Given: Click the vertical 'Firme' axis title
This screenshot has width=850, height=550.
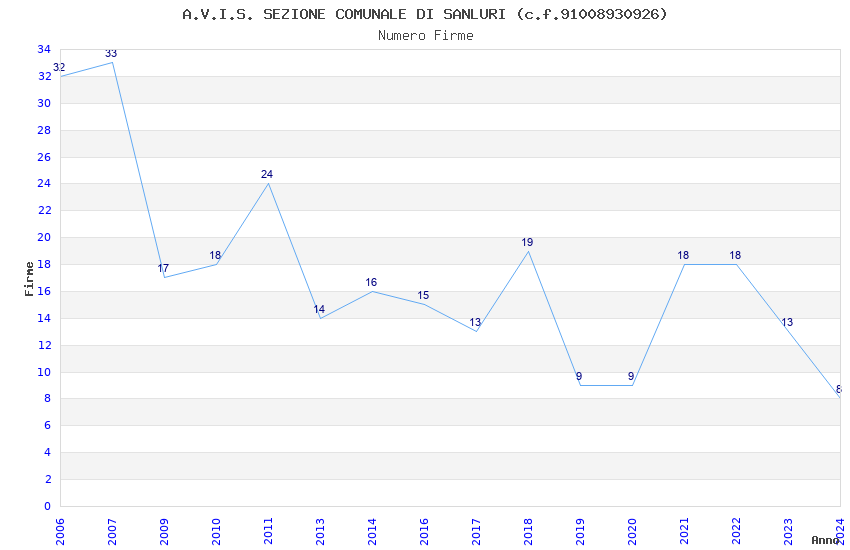Looking at the screenshot, I should [29, 279].
